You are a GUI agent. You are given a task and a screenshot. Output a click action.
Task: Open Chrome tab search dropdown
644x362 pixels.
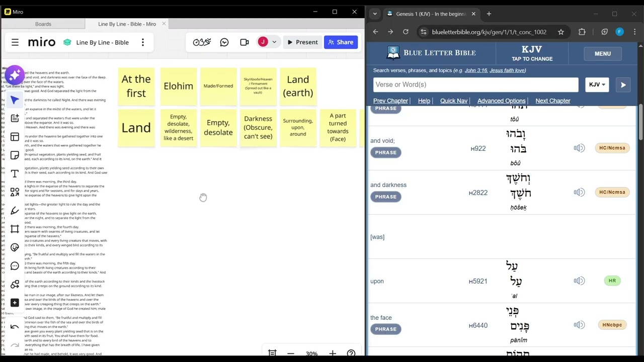click(x=375, y=14)
